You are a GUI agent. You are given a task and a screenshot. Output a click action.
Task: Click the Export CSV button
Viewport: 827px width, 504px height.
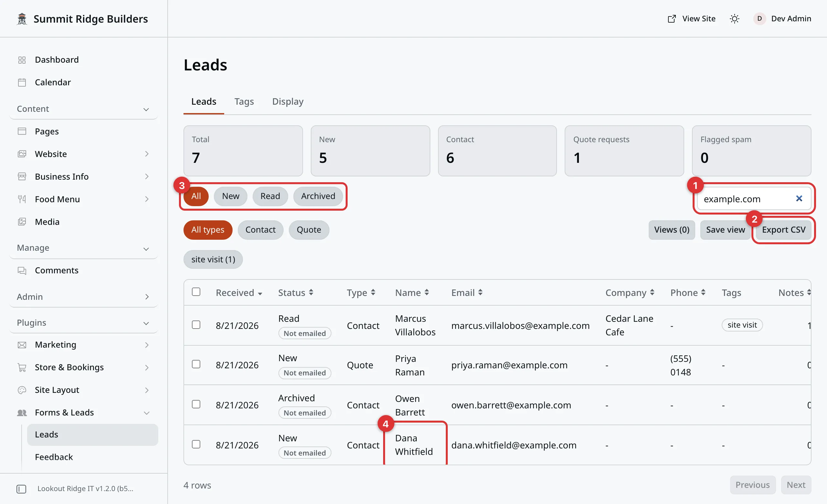[x=783, y=230]
